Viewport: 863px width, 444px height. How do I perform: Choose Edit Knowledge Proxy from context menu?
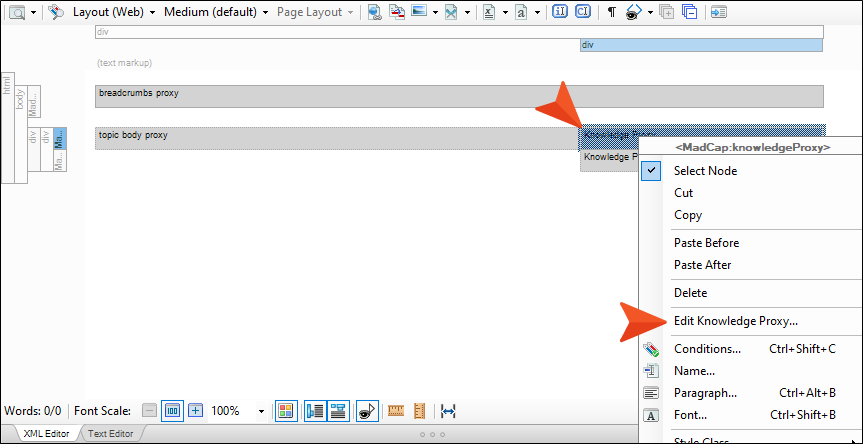(x=736, y=321)
